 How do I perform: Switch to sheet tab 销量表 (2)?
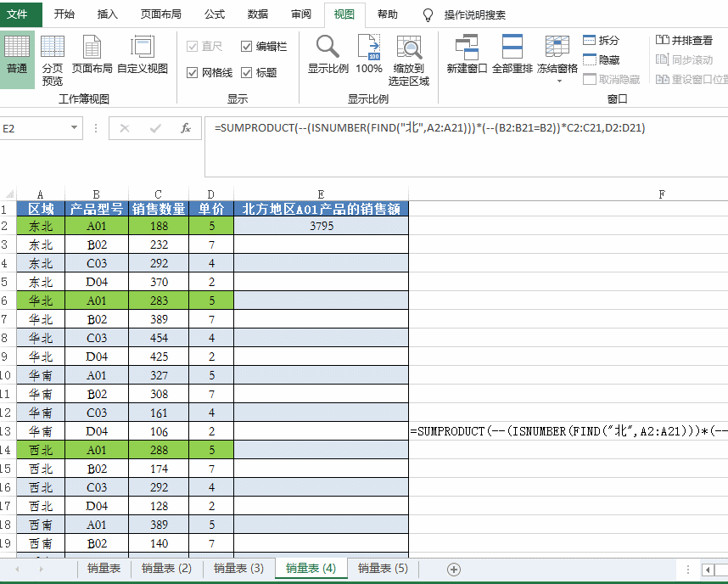tap(166, 569)
